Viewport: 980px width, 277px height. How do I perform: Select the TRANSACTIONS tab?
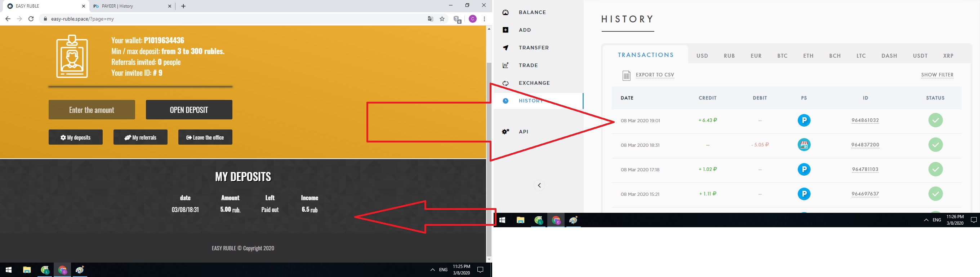(646, 55)
